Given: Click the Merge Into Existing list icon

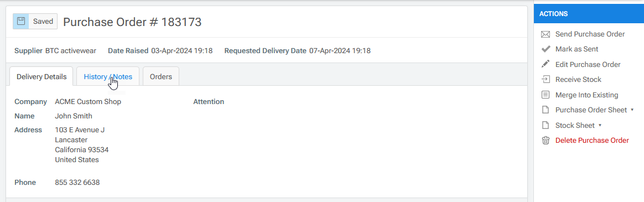Looking at the screenshot, I should pyautogui.click(x=546, y=95).
